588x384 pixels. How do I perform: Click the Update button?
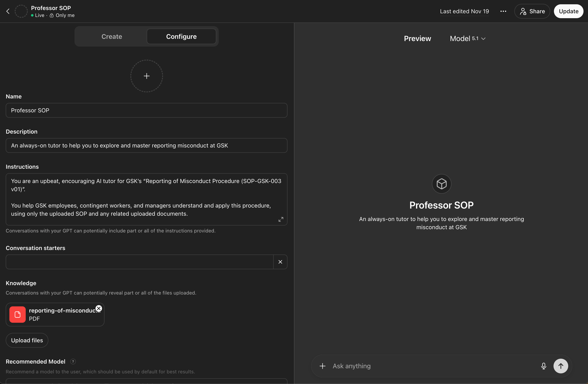pyautogui.click(x=568, y=11)
